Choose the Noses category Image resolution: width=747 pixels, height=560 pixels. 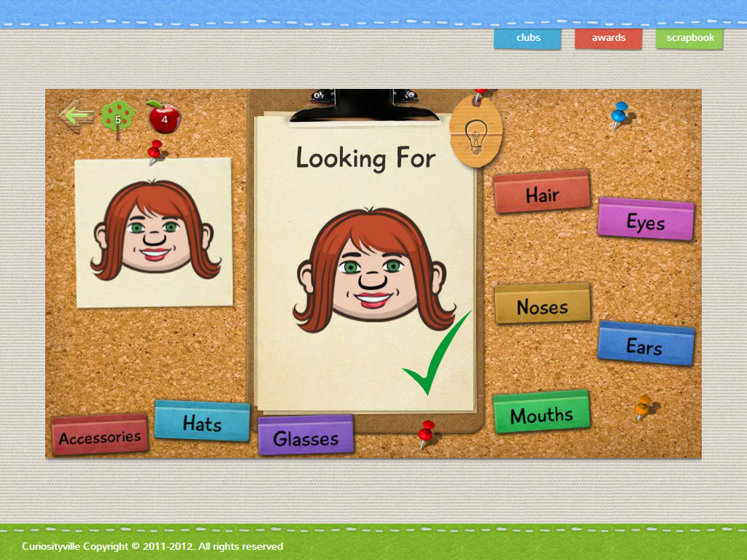click(x=542, y=304)
